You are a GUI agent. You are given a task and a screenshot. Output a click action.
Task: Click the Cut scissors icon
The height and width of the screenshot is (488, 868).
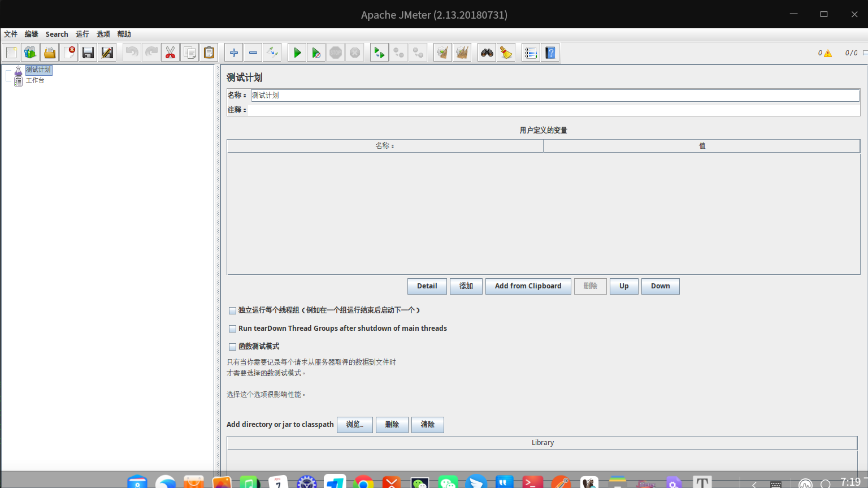(170, 53)
